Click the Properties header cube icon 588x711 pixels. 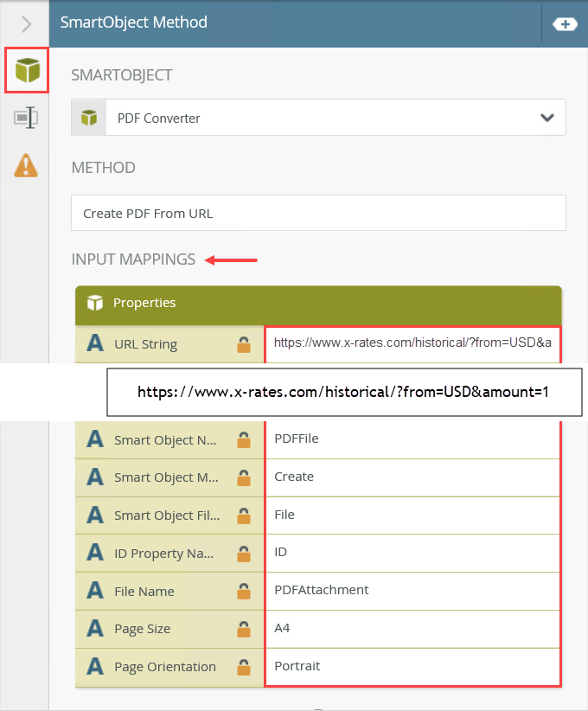(x=95, y=303)
